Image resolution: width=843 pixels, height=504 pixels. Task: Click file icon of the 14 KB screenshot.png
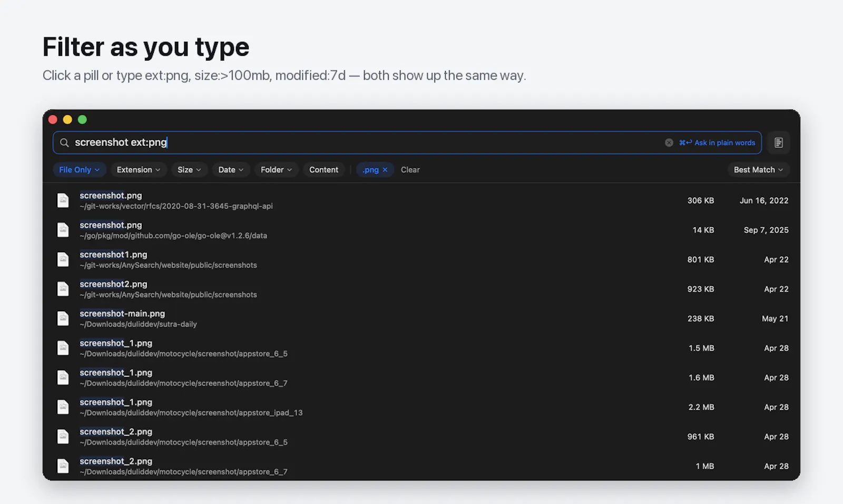63,230
